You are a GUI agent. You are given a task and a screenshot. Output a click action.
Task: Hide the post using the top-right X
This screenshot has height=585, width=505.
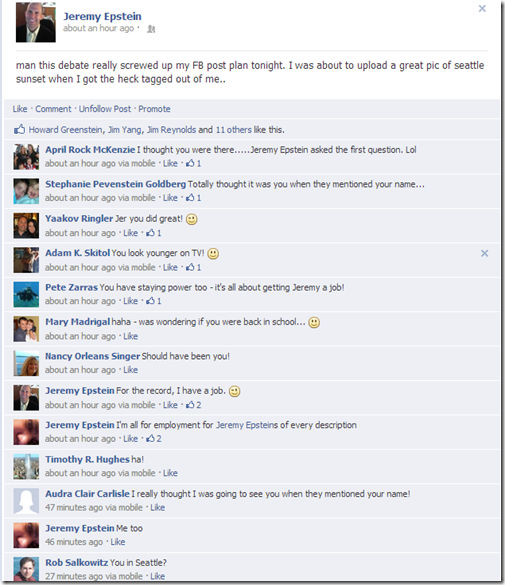pyautogui.click(x=482, y=9)
